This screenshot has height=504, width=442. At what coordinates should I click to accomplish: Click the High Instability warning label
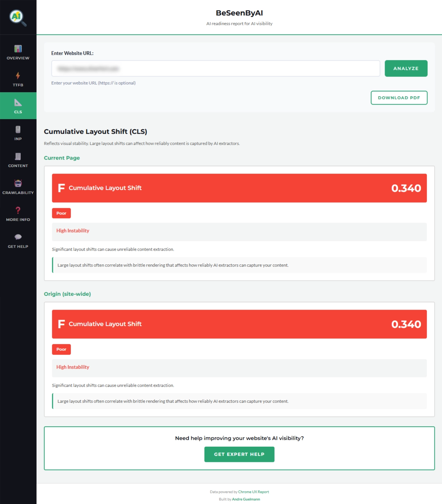(x=73, y=231)
